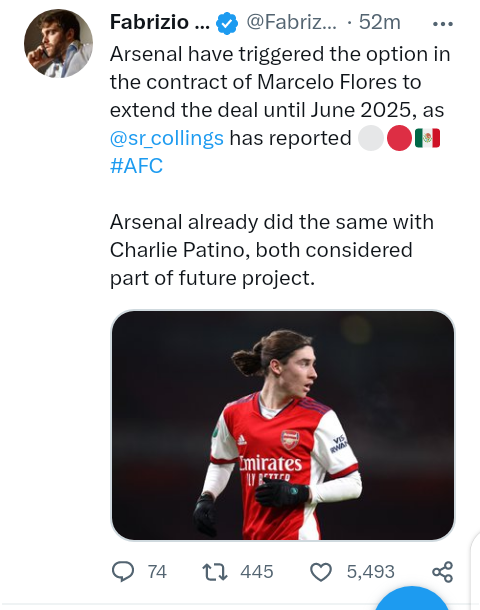Click the red circle emoji
The image size is (480, 610).
click(399, 138)
